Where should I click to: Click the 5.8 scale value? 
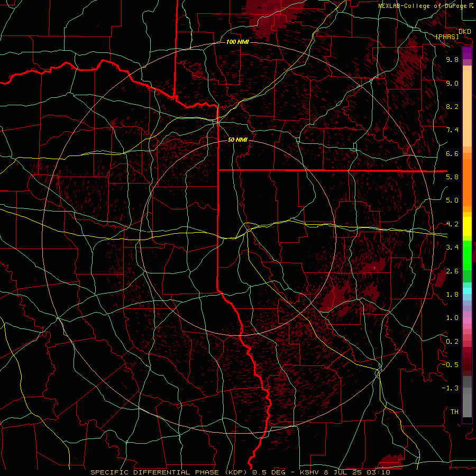click(452, 177)
